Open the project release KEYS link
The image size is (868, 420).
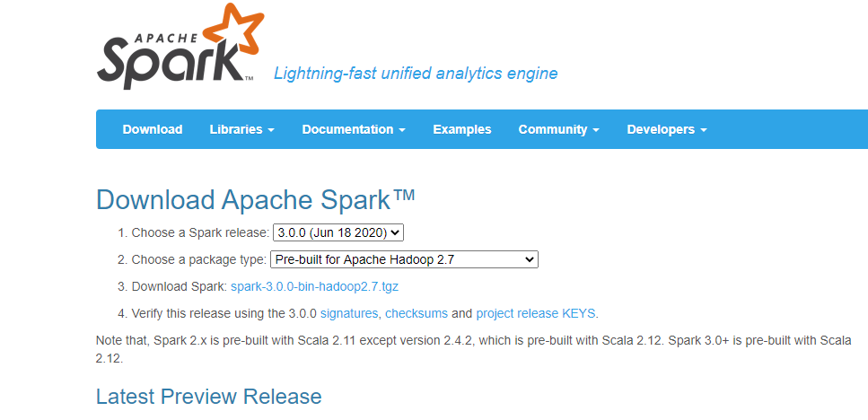tap(536, 313)
